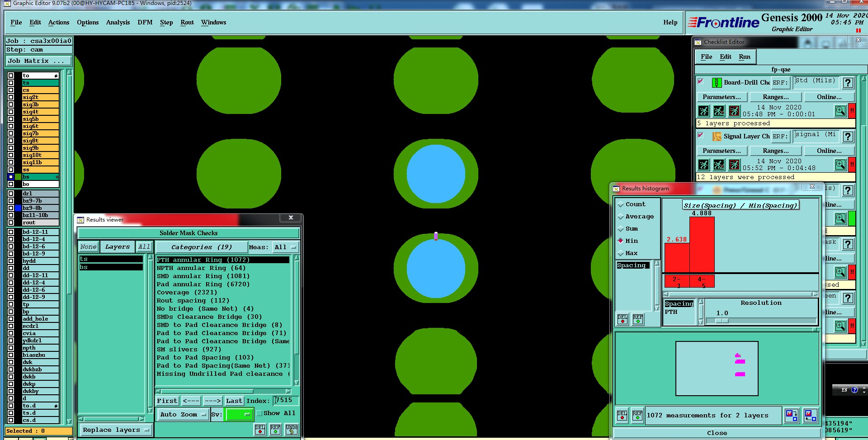Click First button in Results viewer

[167, 401]
